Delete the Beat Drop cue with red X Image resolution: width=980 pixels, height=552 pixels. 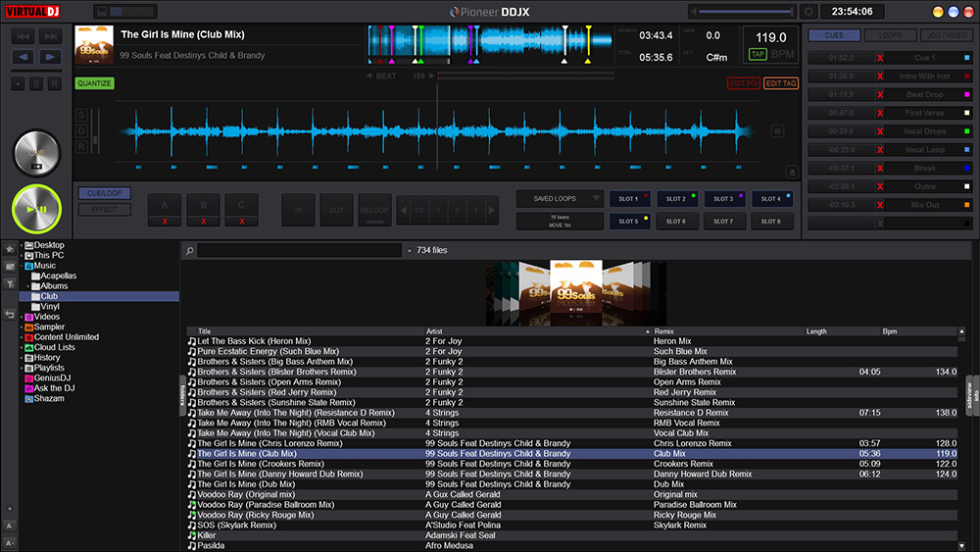(x=880, y=94)
